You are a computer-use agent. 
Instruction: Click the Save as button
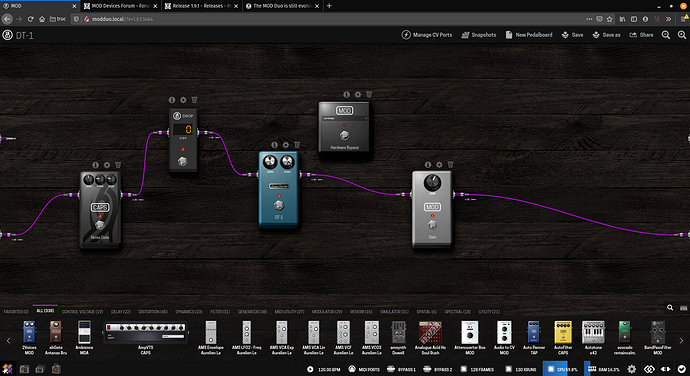point(606,35)
